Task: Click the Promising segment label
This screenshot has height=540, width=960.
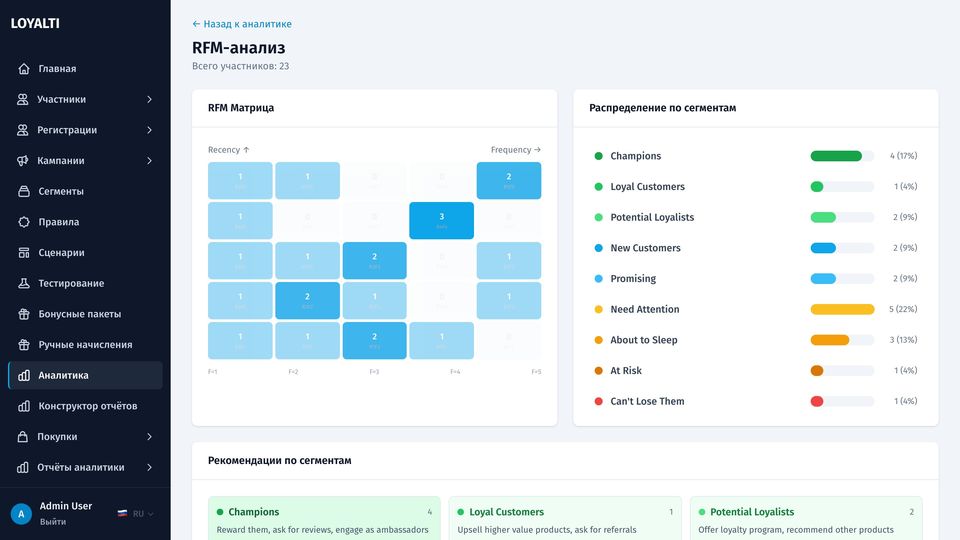Action: point(633,279)
